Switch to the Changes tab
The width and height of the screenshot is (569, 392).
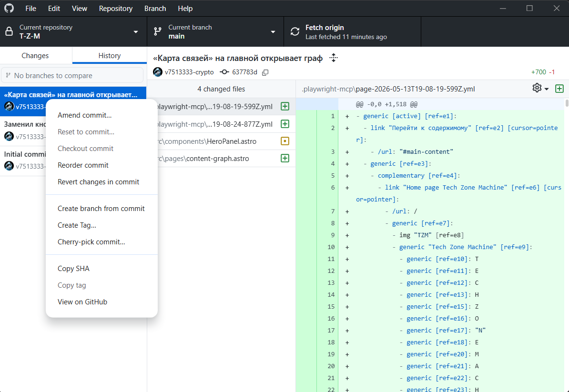(x=35, y=55)
